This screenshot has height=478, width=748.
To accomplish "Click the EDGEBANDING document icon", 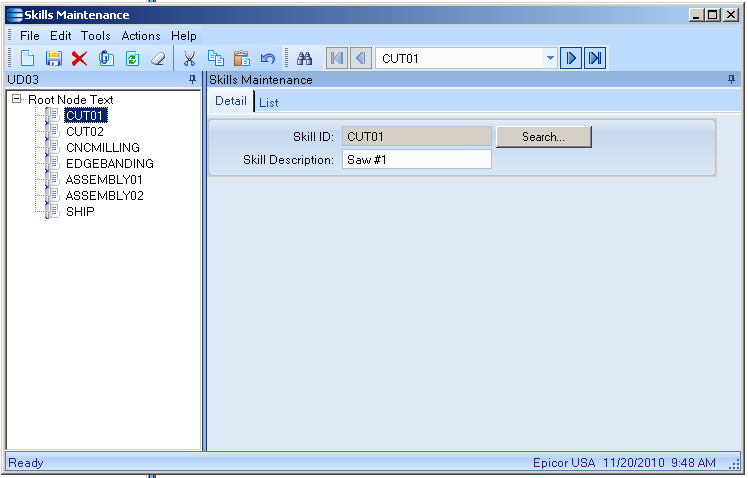I will pyautogui.click(x=53, y=164).
